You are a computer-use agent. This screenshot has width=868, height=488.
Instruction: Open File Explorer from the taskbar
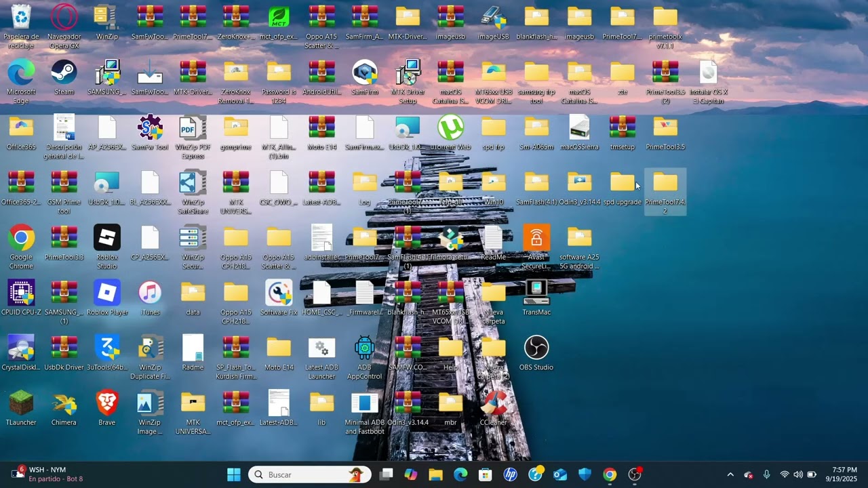435,474
